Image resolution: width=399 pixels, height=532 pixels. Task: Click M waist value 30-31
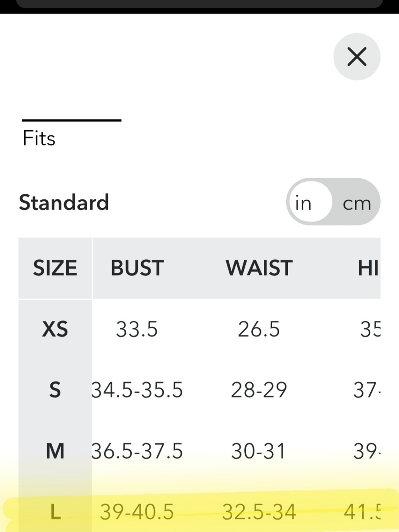tap(259, 451)
